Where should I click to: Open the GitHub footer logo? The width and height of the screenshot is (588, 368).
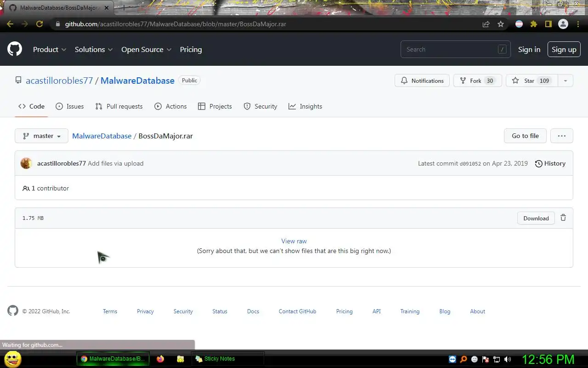pyautogui.click(x=13, y=310)
